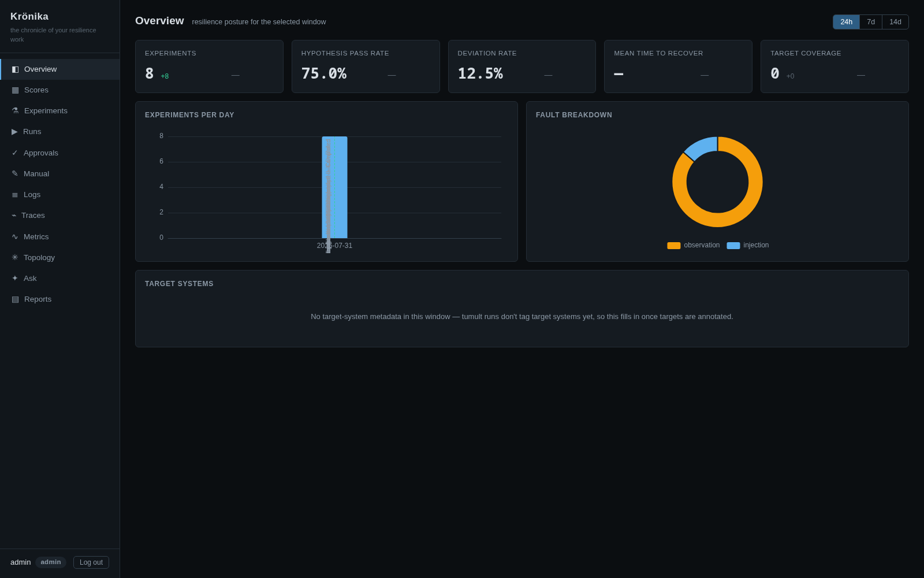
Task: Click the Runs play icon
Action: point(14,132)
